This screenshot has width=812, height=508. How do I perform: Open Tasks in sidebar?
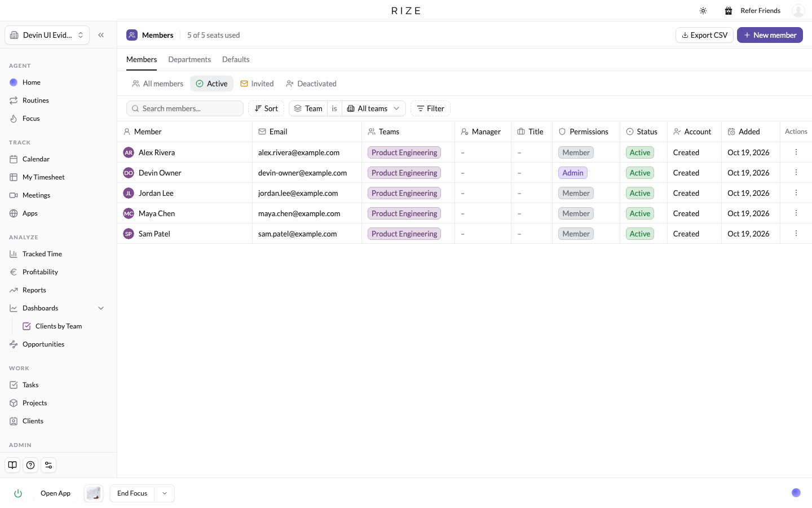point(58,385)
